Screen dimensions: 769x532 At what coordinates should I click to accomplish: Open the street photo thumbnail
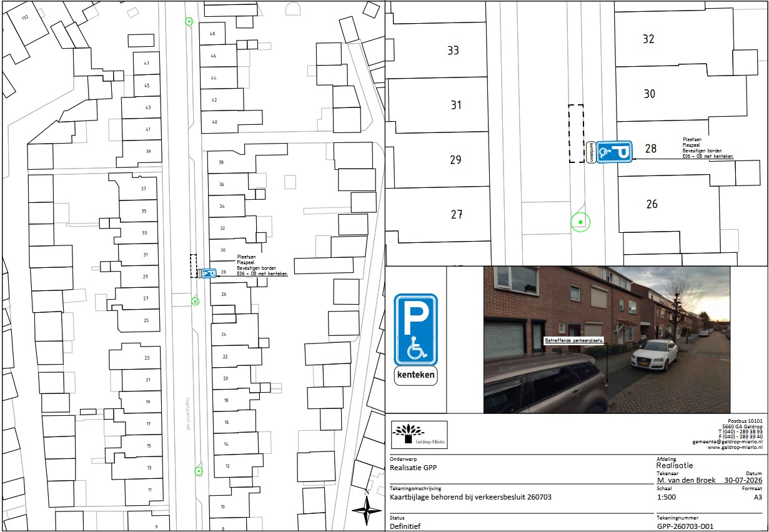click(x=607, y=340)
